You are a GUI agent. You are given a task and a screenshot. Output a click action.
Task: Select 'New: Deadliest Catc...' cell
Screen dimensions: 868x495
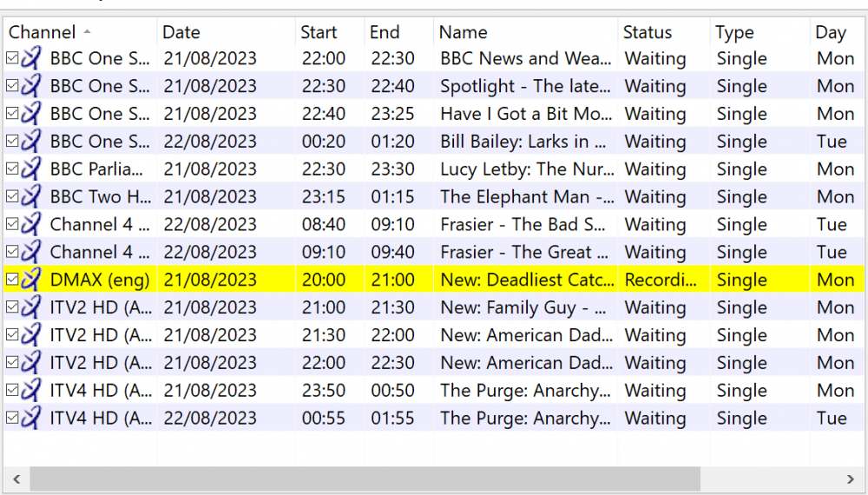tap(526, 280)
